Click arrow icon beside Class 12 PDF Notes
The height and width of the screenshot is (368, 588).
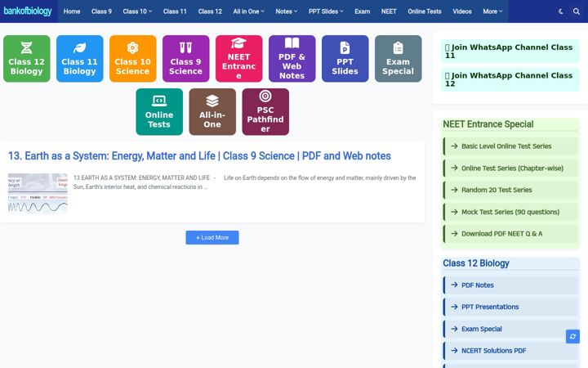pos(454,285)
